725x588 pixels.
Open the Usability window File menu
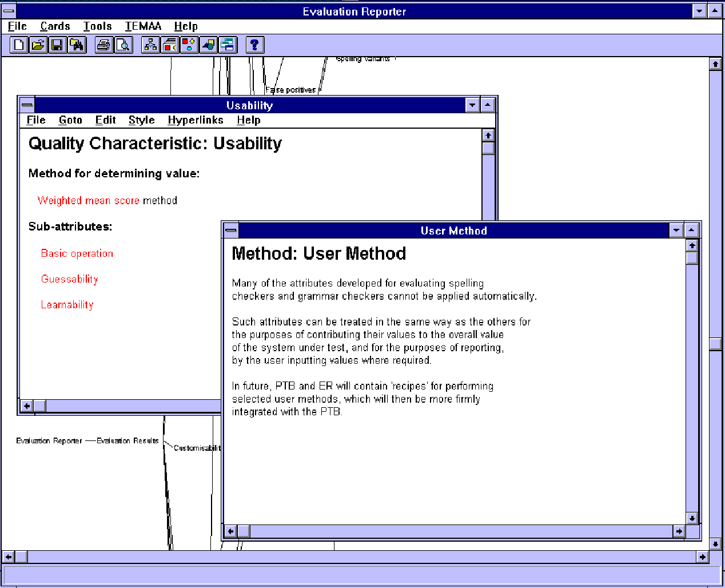pos(36,120)
